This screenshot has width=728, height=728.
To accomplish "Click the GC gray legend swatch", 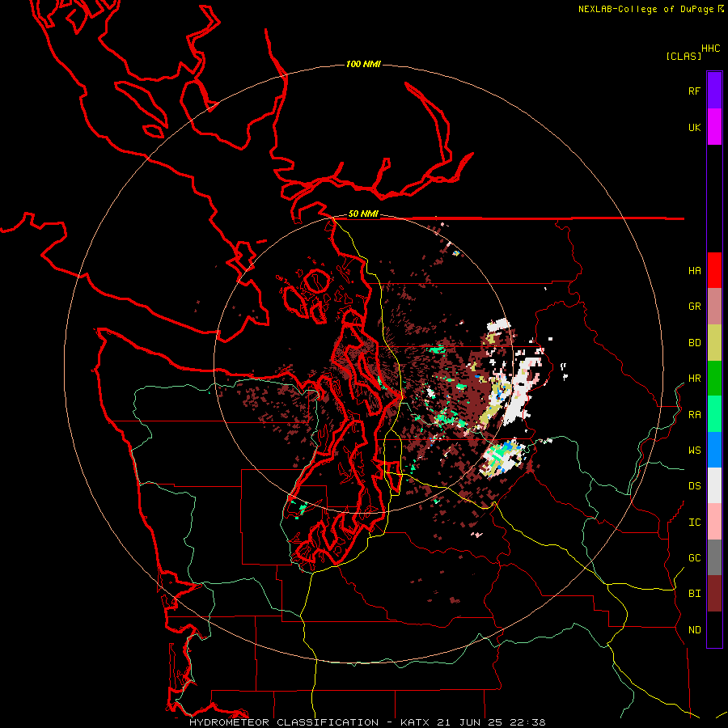I will (x=714, y=557).
